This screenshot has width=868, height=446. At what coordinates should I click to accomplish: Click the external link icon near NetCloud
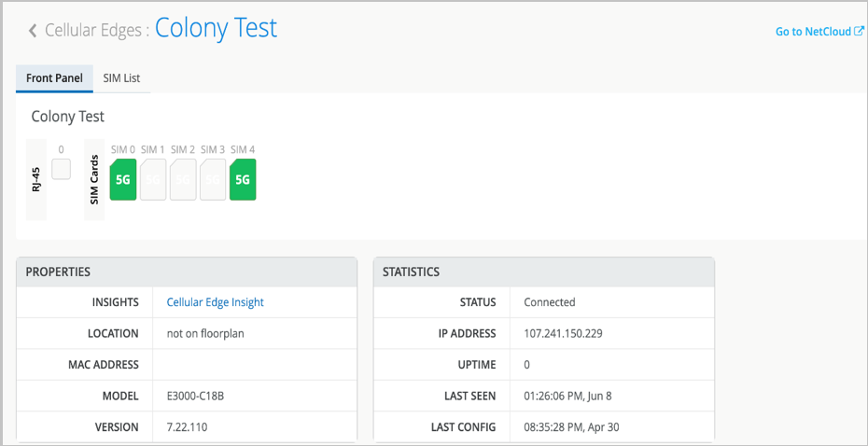(860, 31)
